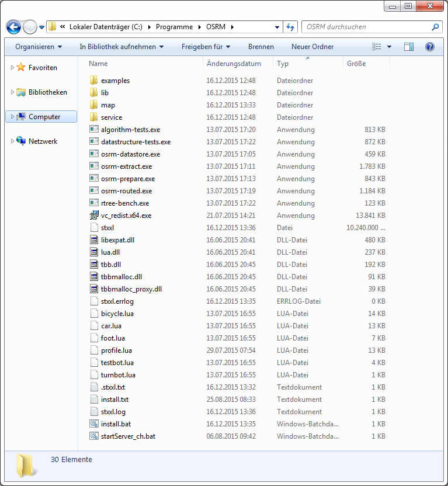Sort by the Typ column header
Screen dimensions: 448x486
coord(283,64)
